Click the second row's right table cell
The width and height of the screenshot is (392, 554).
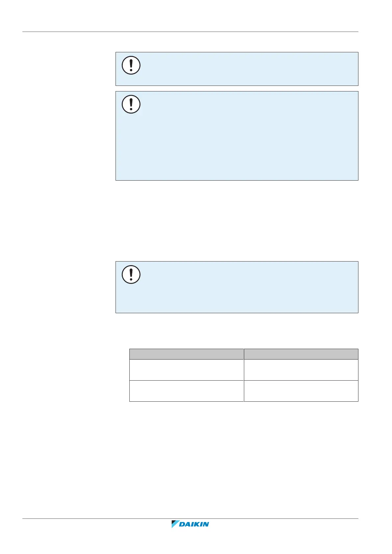coord(301,391)
